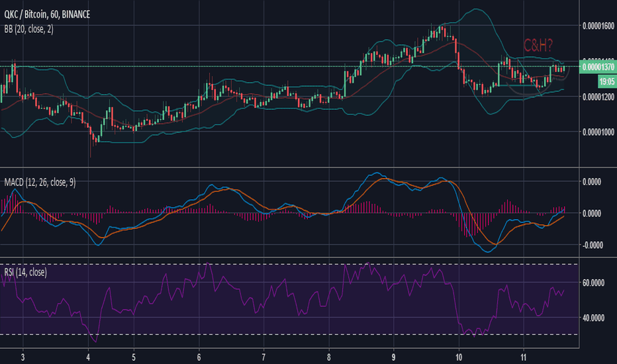
Task: Click the 0.00001200 price axis label
Action: click(x=598, y=97)
